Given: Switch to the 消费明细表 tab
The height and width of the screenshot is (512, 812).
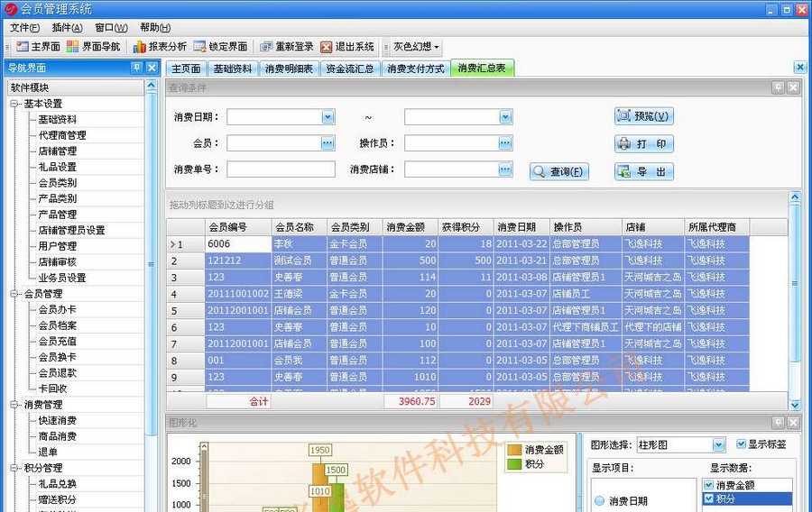Looking at the screenshot, I should pos(289,69).
